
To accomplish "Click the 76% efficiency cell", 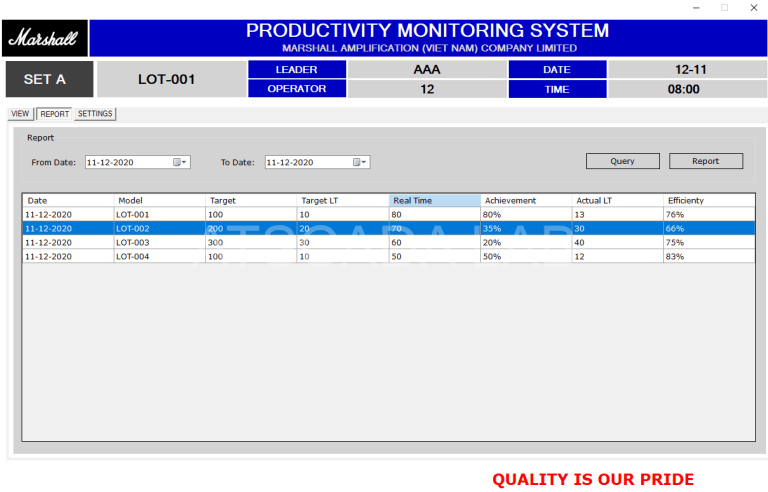I will pyautogui.click(x=709, y=215).
